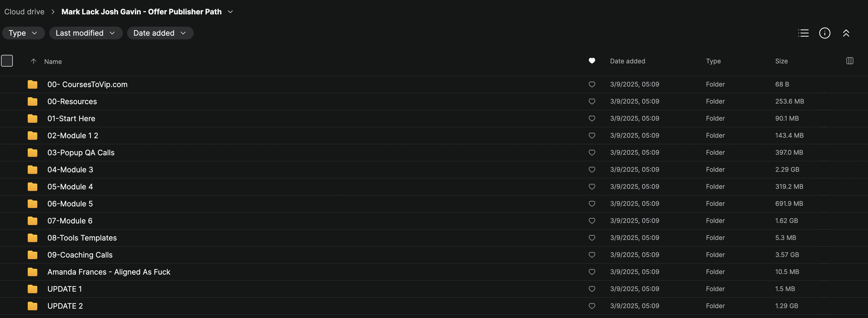Image resolution: width=868 pixels, height=318 pixels.
Task: Open the column settings icon
Action: (x=849, y=61)
